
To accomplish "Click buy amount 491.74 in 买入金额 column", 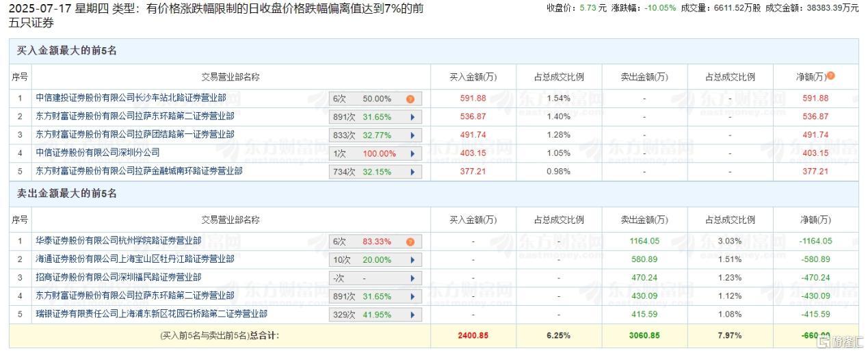I will 473,135.
